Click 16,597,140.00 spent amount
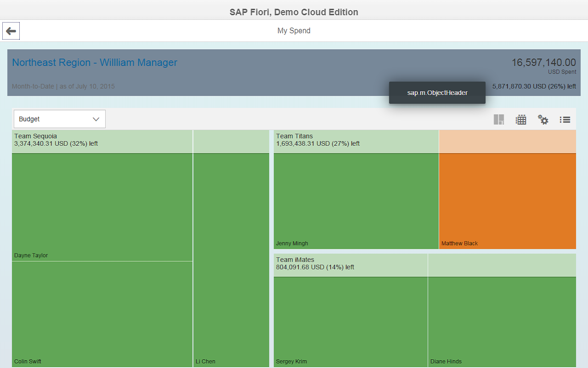 coord(544,63)
